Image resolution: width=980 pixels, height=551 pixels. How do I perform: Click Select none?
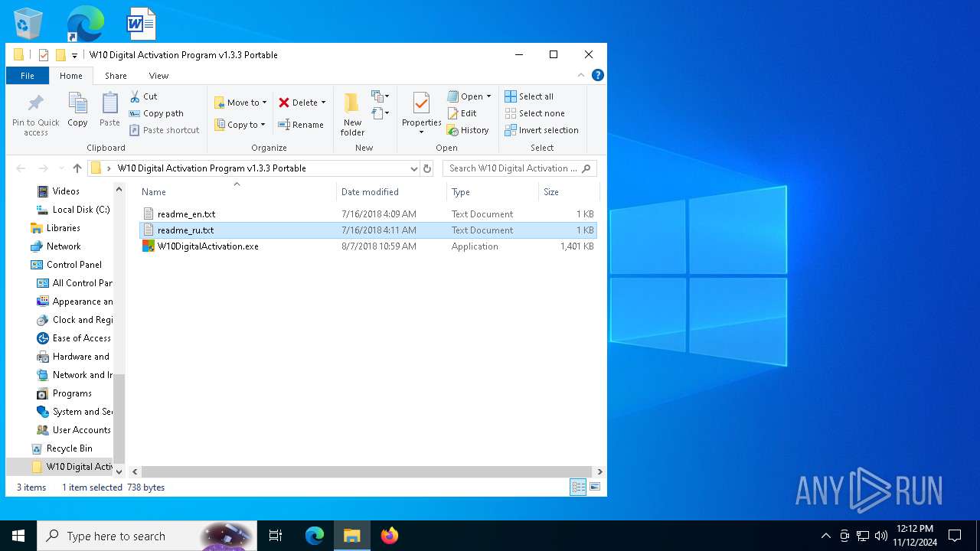coord(534,113)
